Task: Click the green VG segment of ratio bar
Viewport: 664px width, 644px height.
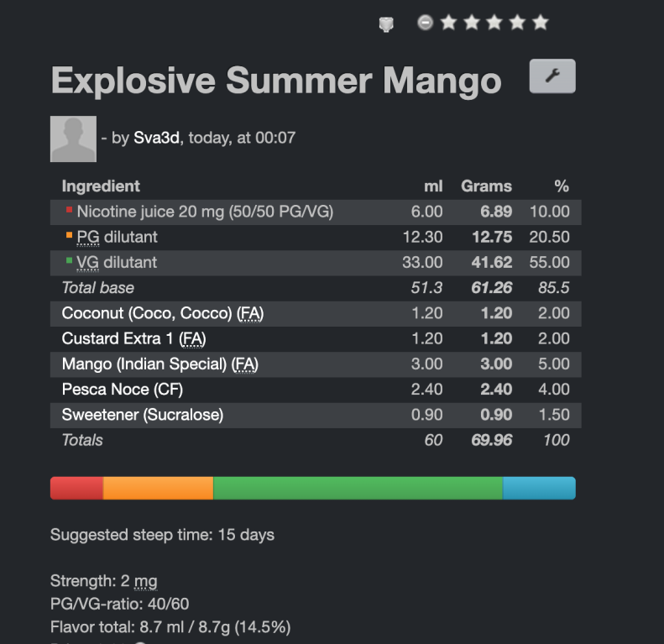Action: [358, 488]
